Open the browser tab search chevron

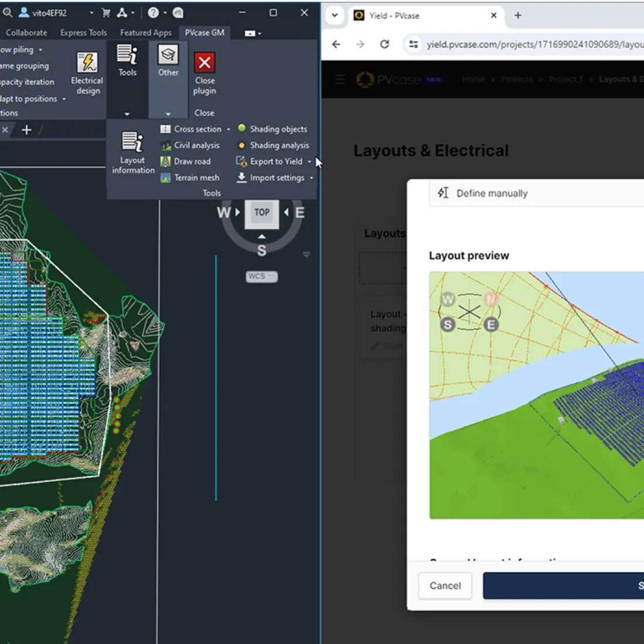click(335, 16)
